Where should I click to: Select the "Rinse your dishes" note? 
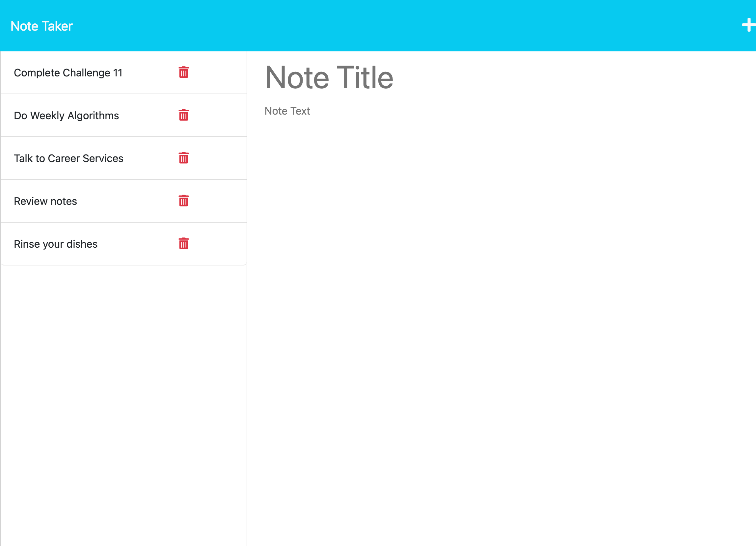pyautogui.click(x=55, y=244)
